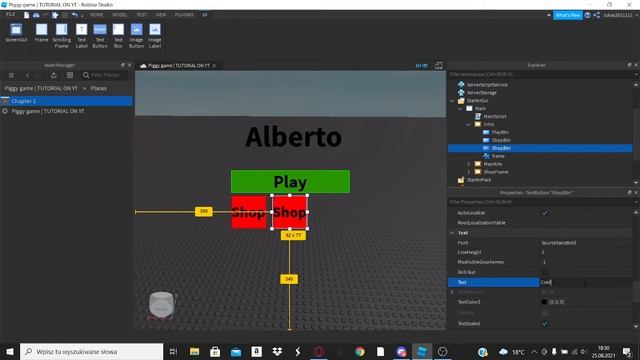Insert a Text Box element

(x=118, y=36)
